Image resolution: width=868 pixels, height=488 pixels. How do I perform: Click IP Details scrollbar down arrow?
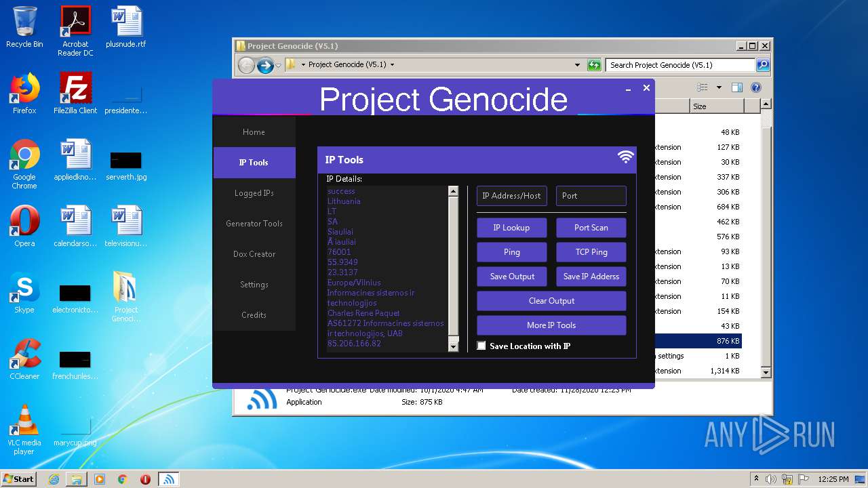454,346
